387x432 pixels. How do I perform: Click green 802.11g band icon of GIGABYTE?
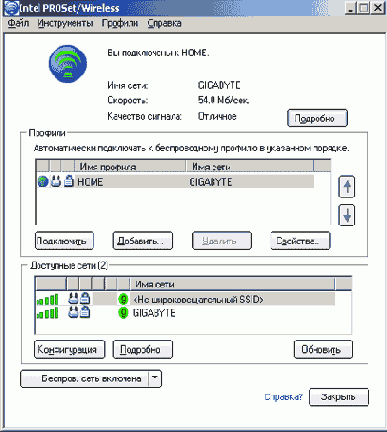[123, 313]
